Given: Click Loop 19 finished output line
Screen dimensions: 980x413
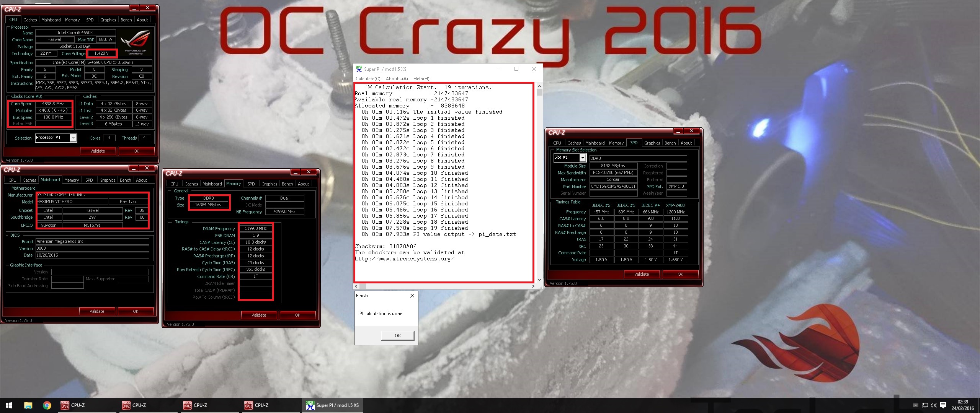Looking at the screenshot, I should tap(415, 228).
